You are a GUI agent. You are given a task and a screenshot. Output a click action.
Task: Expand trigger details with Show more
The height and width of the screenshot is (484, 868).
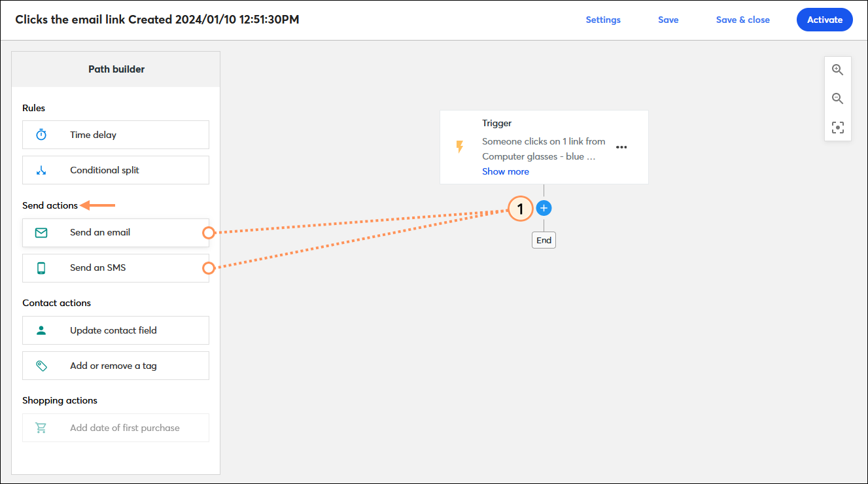pos(506,171)
